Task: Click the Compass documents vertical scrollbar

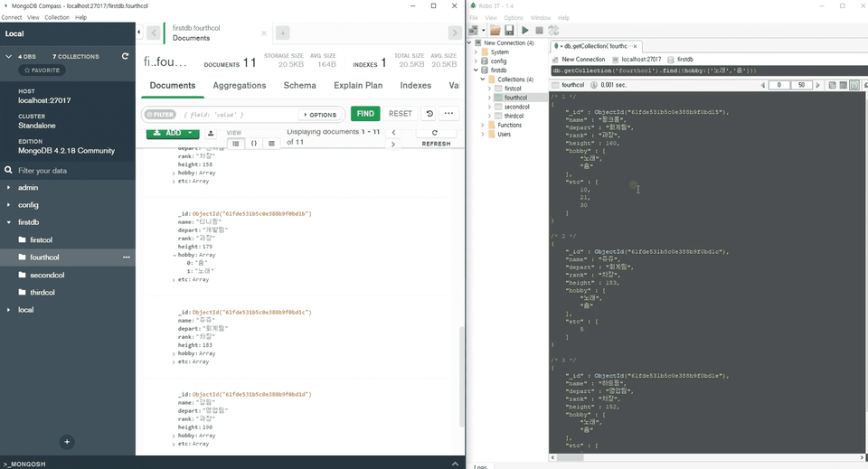Action: [461, 376]
